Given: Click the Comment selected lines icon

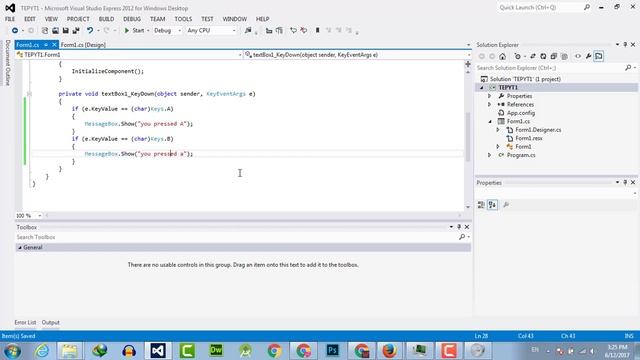Looking at the screenshot, I should tap(293, 31).
